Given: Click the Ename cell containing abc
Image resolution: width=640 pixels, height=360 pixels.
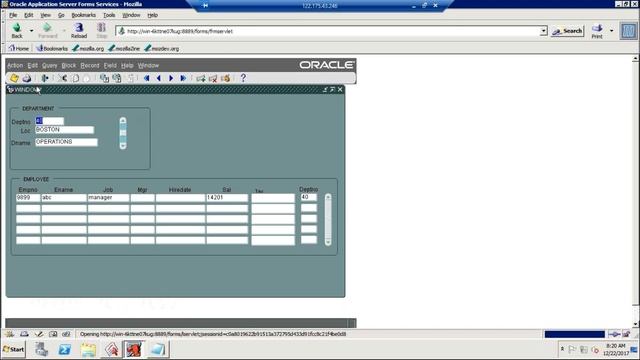Looking at the screenshot, I should (64, 198).
